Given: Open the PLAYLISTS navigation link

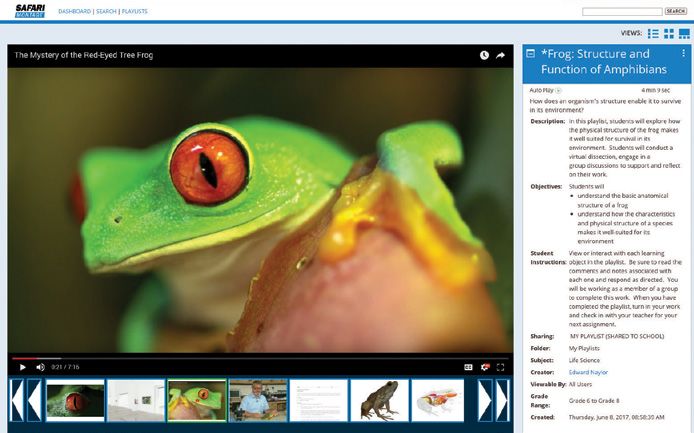Looking at the screenshot, I should (x=135, y=11).
